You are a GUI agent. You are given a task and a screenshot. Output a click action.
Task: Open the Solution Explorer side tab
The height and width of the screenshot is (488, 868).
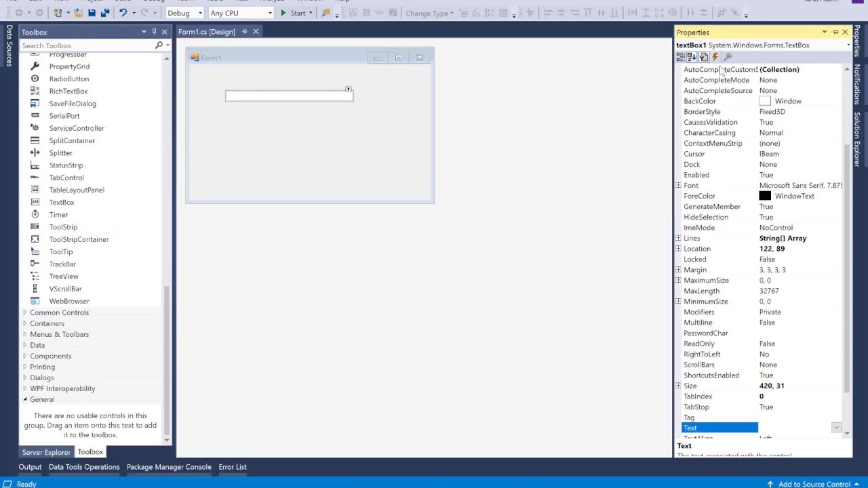pos(857,140)
